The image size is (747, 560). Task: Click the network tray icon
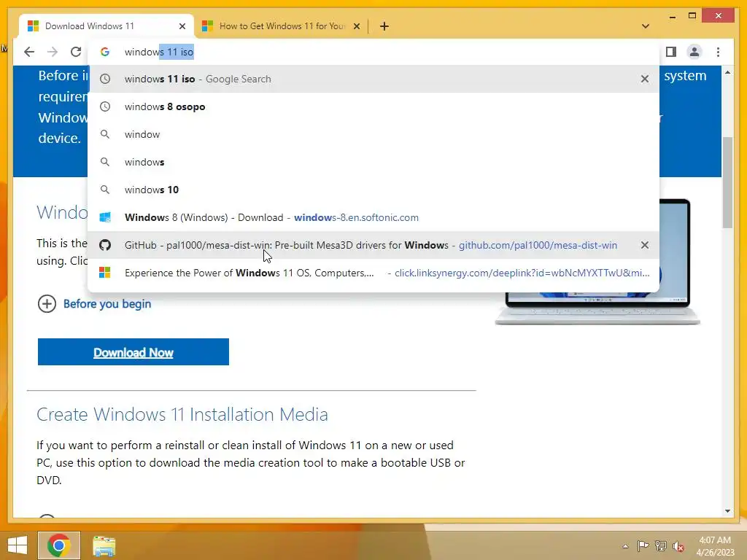[660, 545]
